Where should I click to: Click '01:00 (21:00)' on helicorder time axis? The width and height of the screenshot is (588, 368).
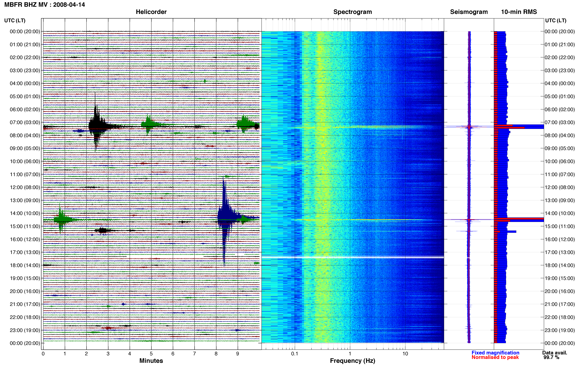[25, 45]
